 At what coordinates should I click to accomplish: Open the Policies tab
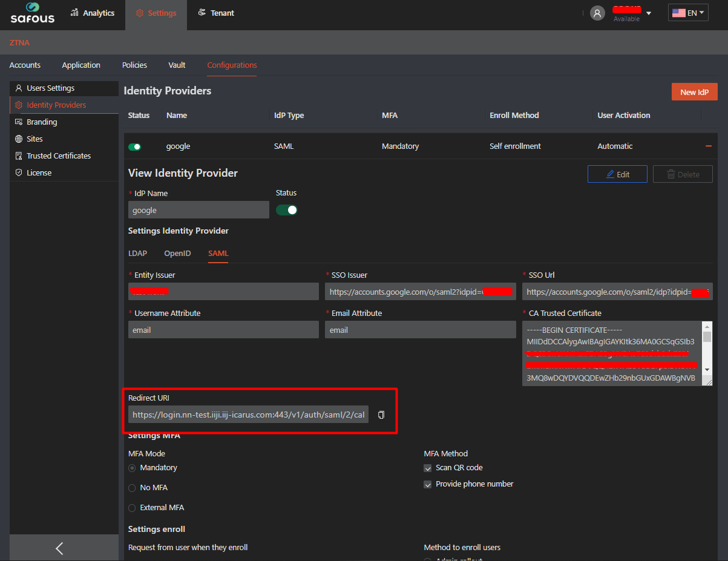[x=134, y=65]
